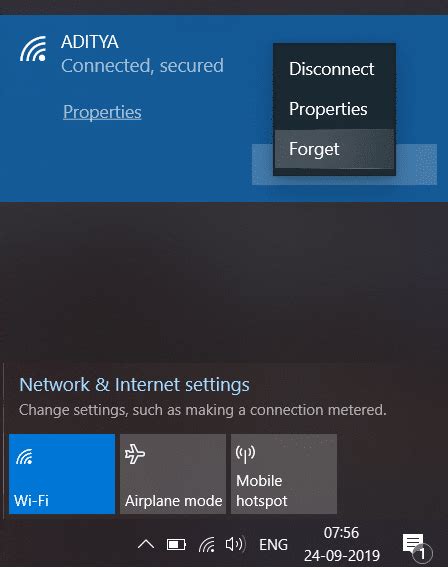Click the Wi-Fi network icon in the taskbar

click(207, 544)
